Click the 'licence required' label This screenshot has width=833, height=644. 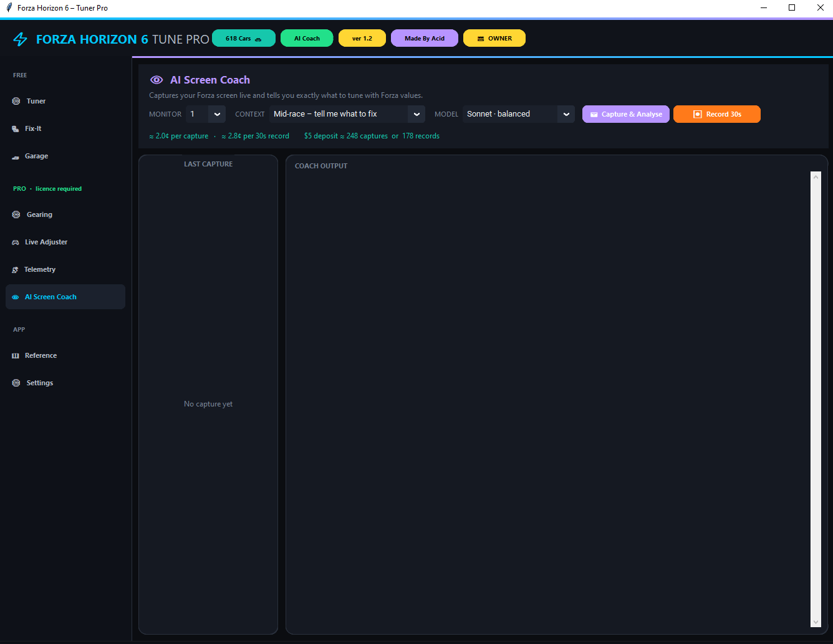(x=59, y=188)
